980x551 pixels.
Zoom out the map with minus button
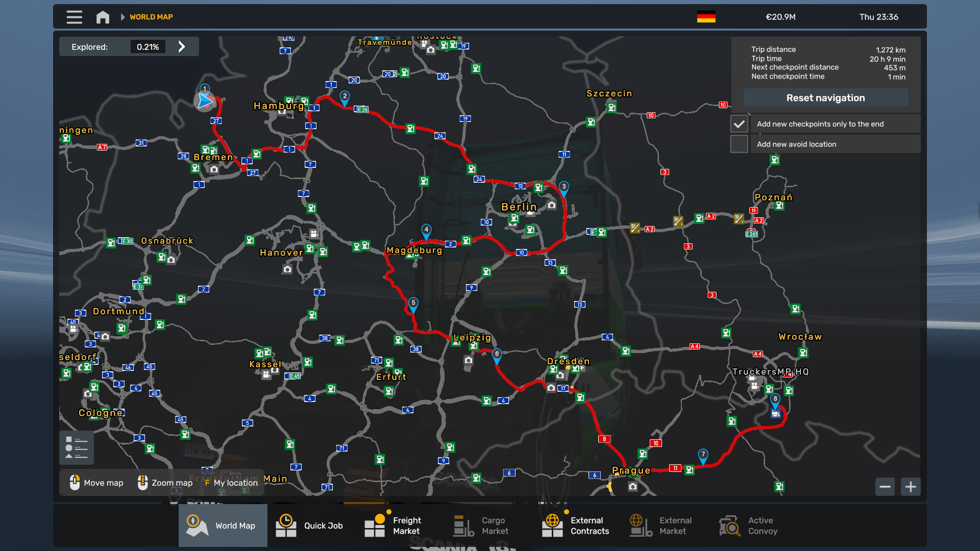[885, 487]
